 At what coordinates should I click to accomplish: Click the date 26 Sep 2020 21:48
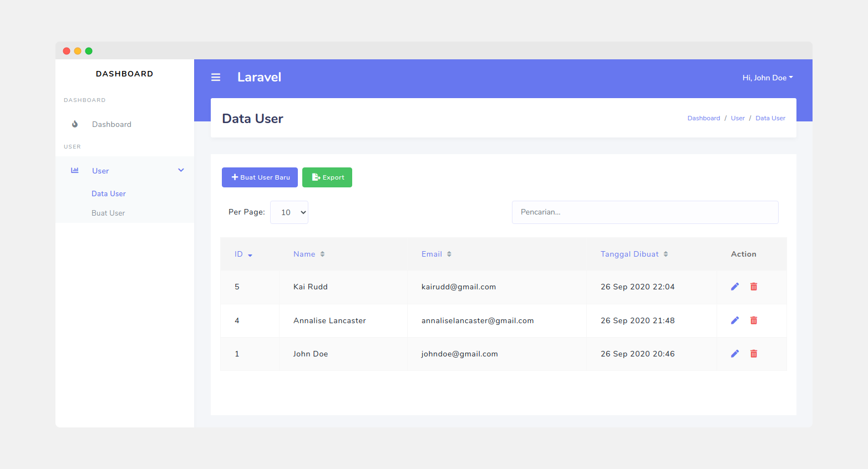[x=638, y=320]
